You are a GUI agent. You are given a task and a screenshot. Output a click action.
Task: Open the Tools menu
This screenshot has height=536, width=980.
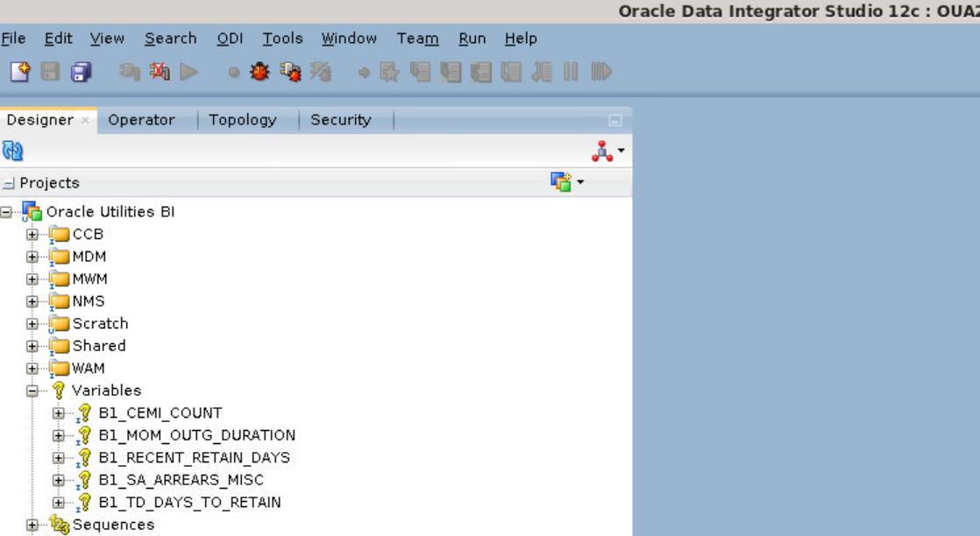pyautogui.click(x=282, y=39)
